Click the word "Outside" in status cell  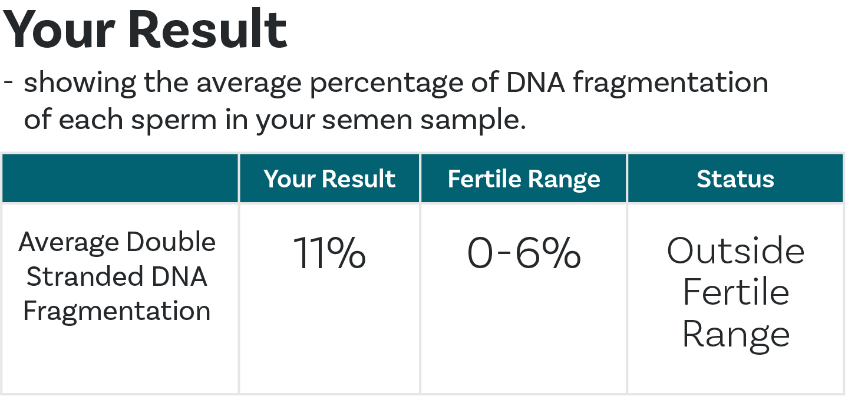pos(735,251)
